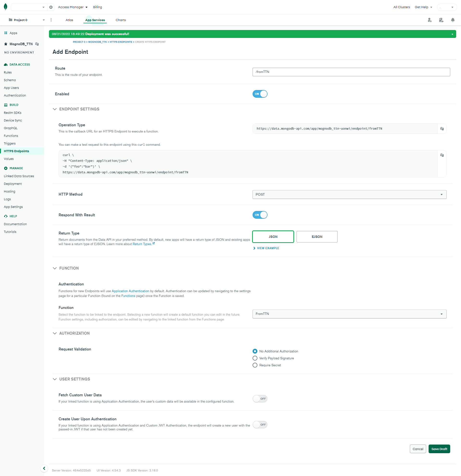Open Triggers in sidebar
Image resolution: width=461 pixels, height=476 pixels.
pos(10,144)
